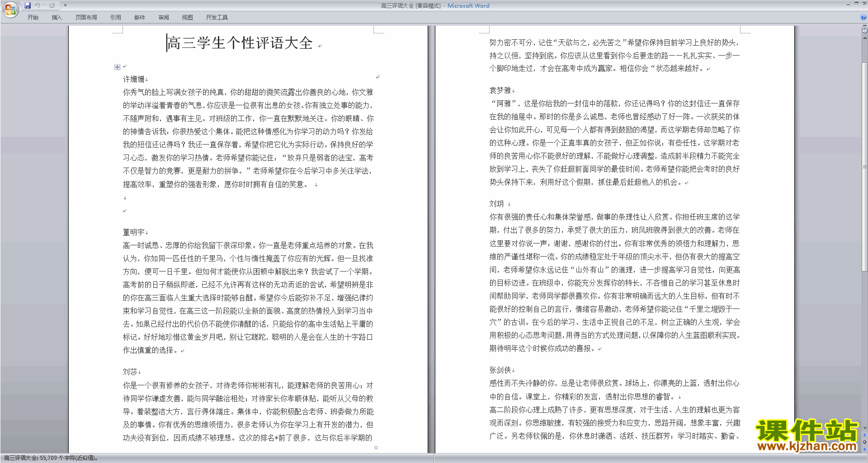Click the vertical scrollbar down arrow
The image size is (868, 463).
click(x=864, y=428)
